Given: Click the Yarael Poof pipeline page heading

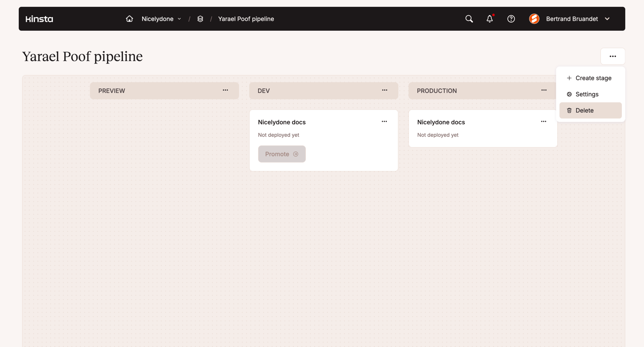Looking at the screenshot, I should tap(82, 56).
